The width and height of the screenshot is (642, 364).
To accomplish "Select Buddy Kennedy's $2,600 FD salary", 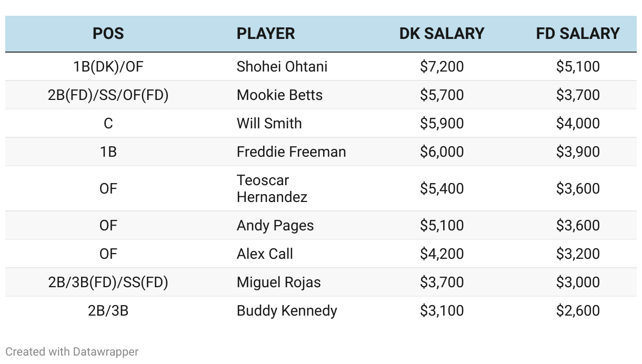I will (578, 310).
